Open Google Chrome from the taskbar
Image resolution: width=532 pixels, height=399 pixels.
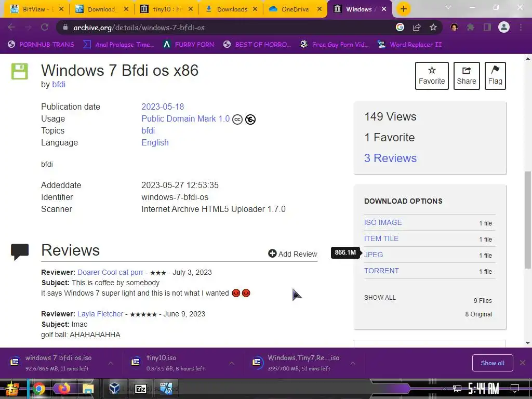tap(38, 389)
